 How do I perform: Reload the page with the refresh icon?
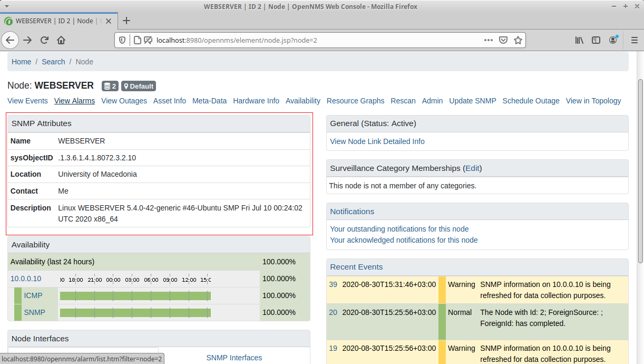click(x=45, y=40)
